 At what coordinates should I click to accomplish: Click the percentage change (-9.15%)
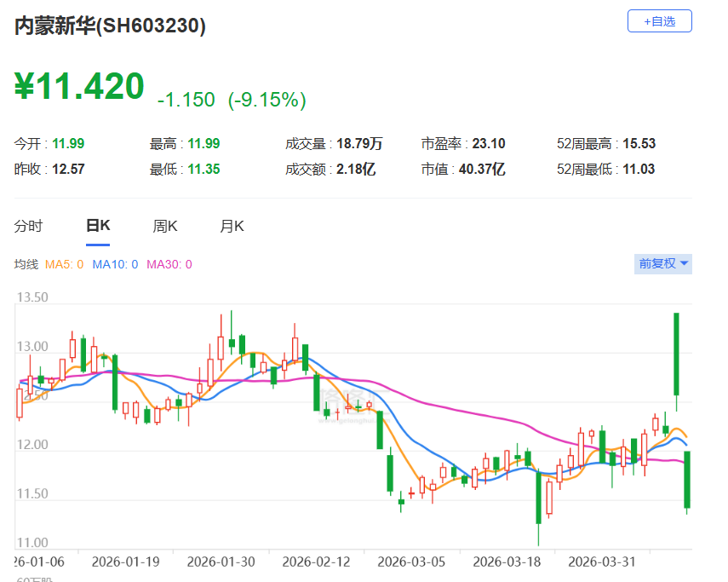pyautogui.click(x=267, y=100)
